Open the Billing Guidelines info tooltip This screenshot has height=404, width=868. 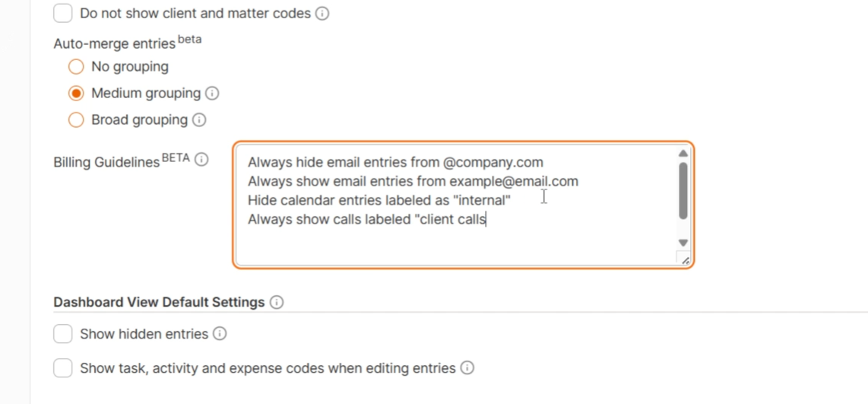201,160
